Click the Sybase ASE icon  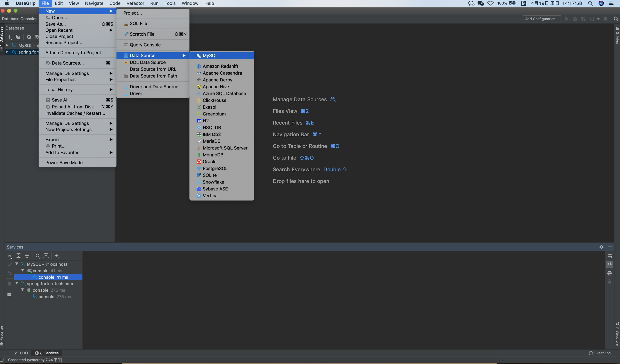pos(199,189)
